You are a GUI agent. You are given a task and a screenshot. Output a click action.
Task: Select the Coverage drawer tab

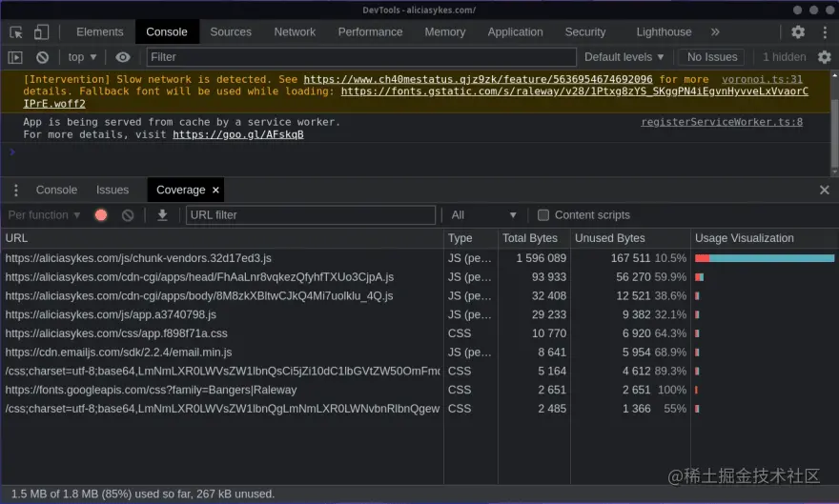point(186,190)
